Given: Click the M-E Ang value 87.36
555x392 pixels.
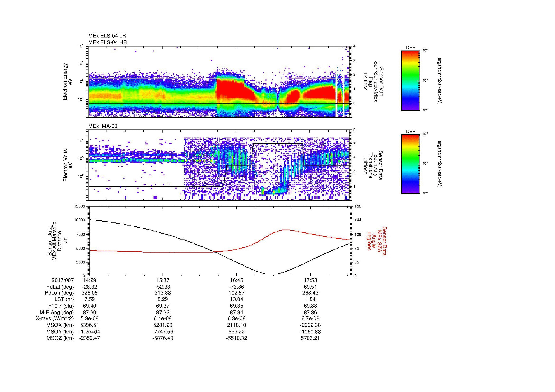Looking at the screenshot, I should click(x=310, y=313).
